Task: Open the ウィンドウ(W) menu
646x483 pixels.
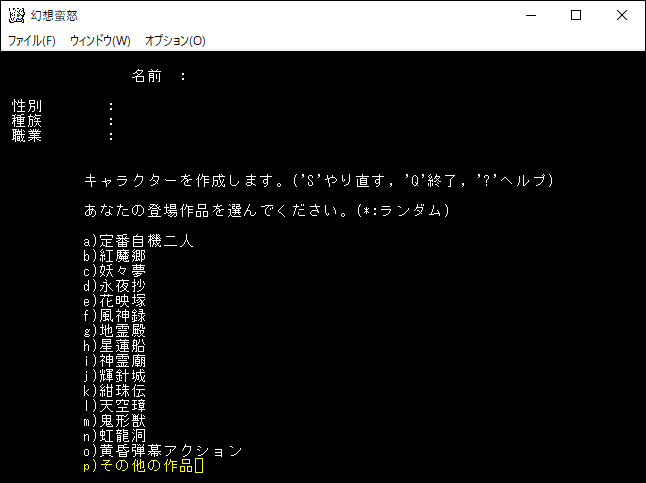Action: 100,41
